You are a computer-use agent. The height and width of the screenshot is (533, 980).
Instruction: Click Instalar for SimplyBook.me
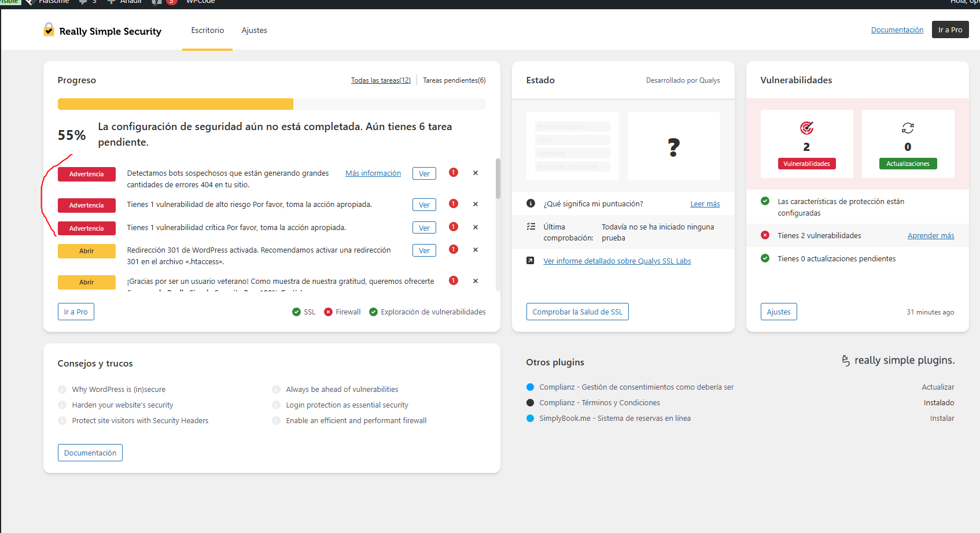pyautogui.click(x=942, y=418)
